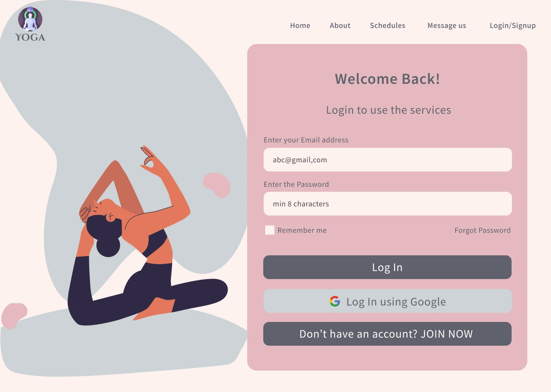Choose Log In using Google

(388, 301)
